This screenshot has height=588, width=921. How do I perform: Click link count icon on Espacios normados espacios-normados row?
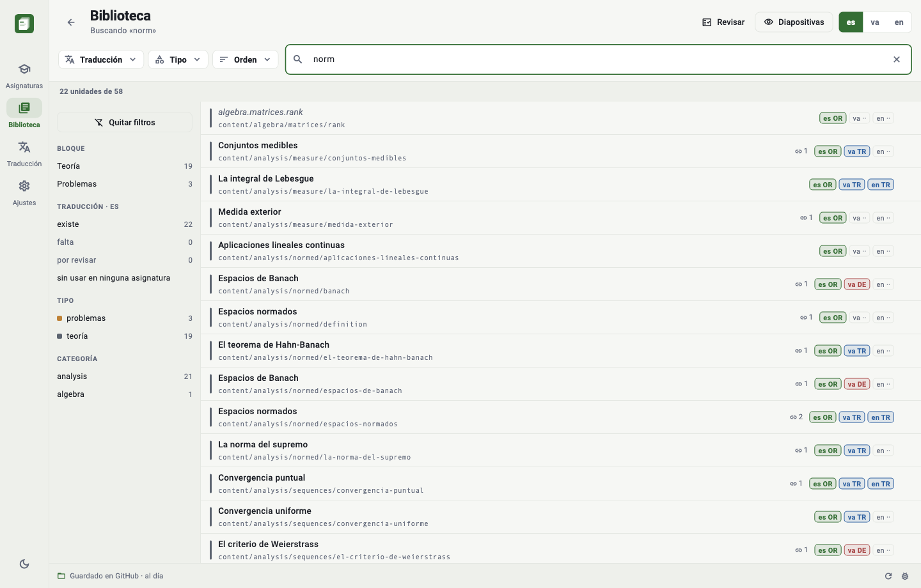coord(794,417)
